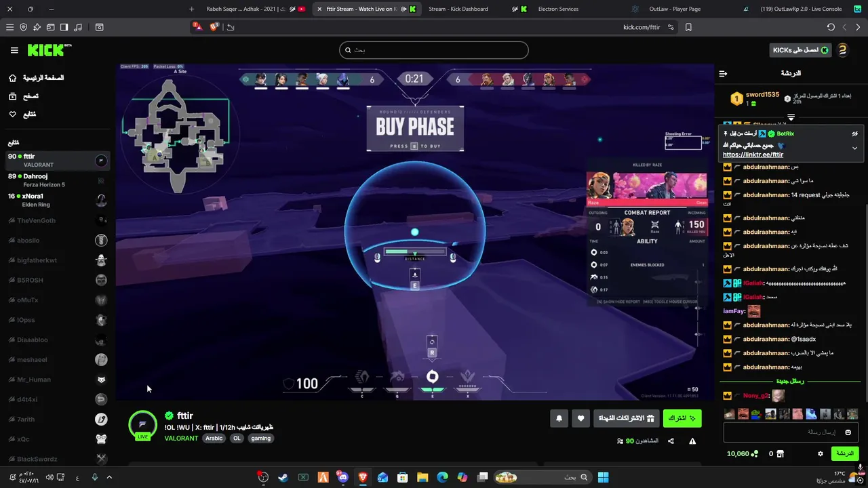Open B5ROSH offline channel
This screenshot has height=488, width=868.
(x=58, y=280)
